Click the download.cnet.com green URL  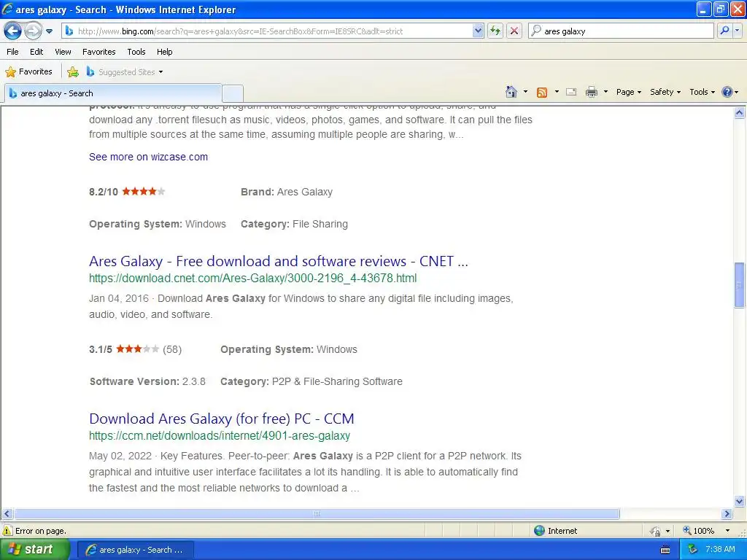point(252,278)
